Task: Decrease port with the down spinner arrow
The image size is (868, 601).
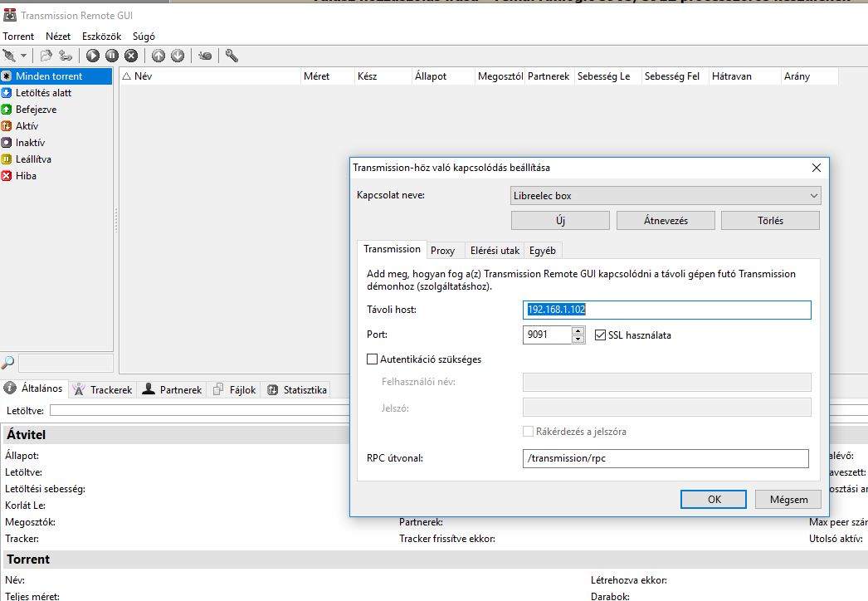Action: (578, 339)
